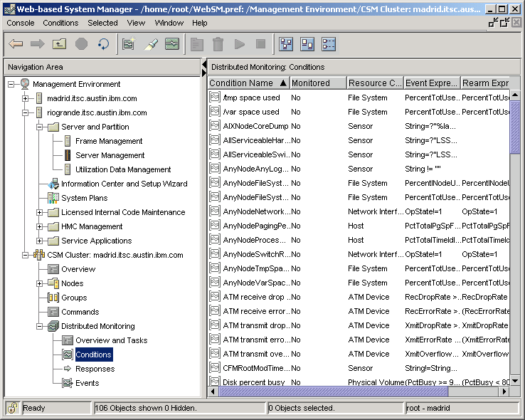Expand the Service Applications folder
The width and height of the screenshot is (525, 420).
coord(40,241)
